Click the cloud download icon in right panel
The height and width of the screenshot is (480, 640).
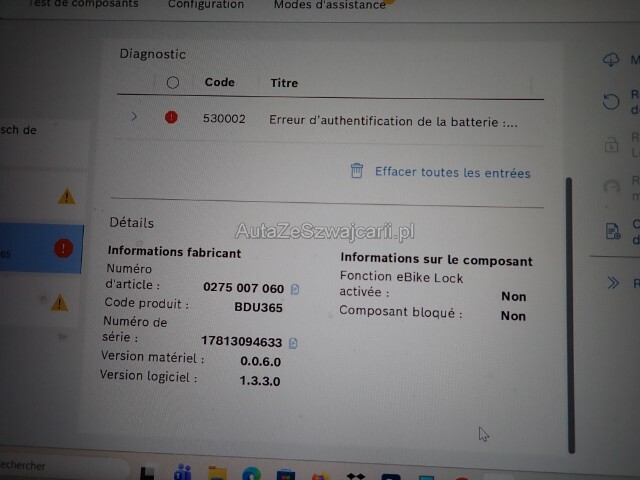pyautogui.click(x=612, y=60)
